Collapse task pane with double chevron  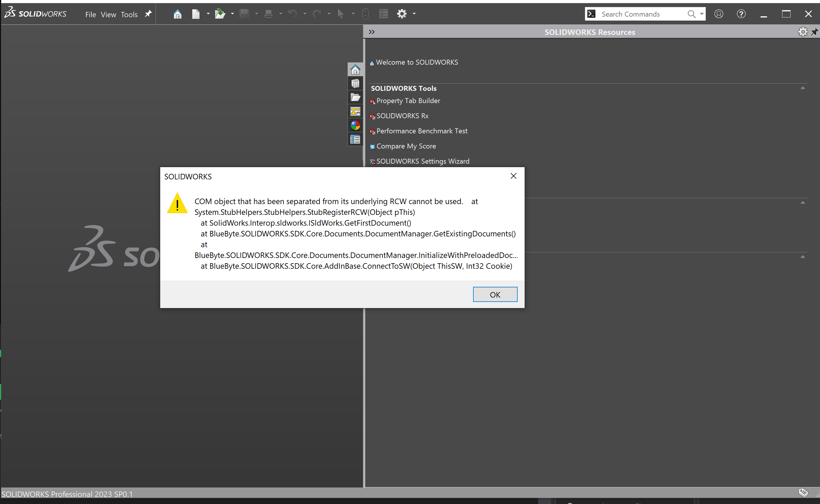372,32
